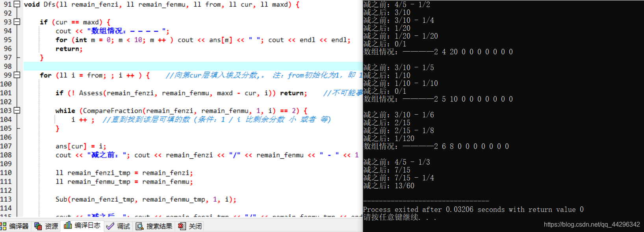Click console line '减之后: 1/120'

389,139
